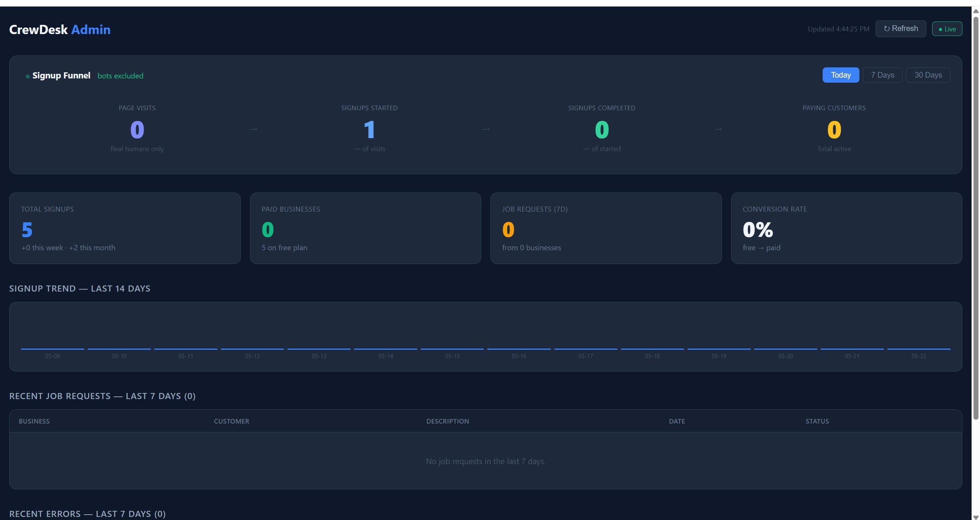Click the arrow between Signups Started and Completed
980x520 pixels.
point(486,129)
